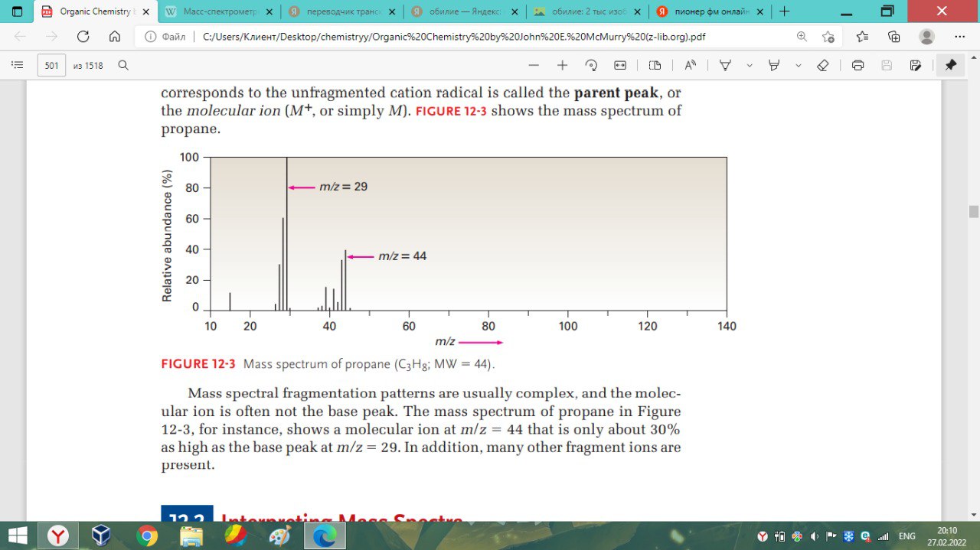The height and width of the screenshot is (550, 980).
Task: Click the page number field showing 501
Action: click(x=51, y=66)
